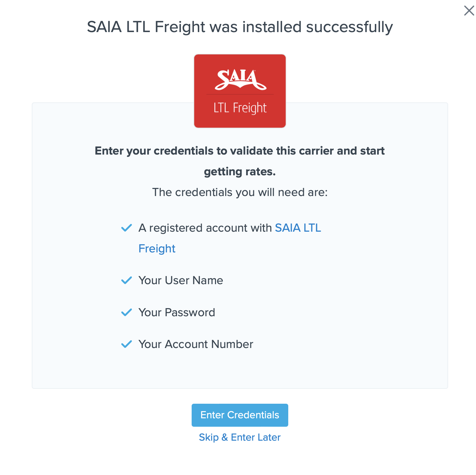The image size is (476, 475).
Task: Click the checkmark next to Your User Name
Action: [126, 280]
